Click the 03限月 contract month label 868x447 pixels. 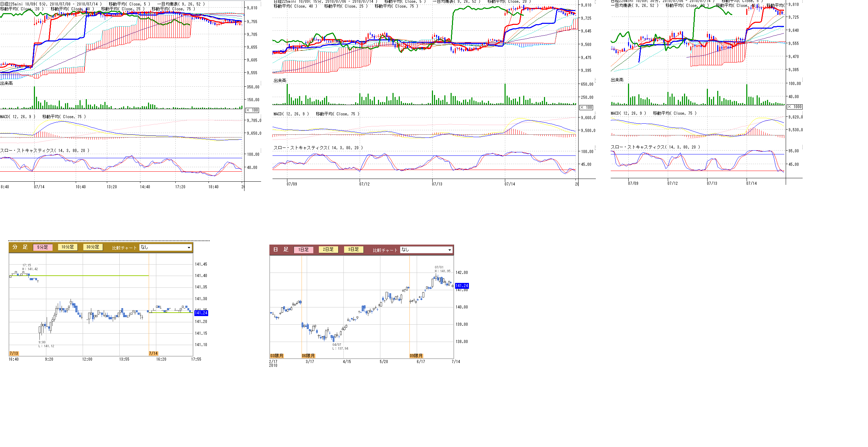point(277,356)
